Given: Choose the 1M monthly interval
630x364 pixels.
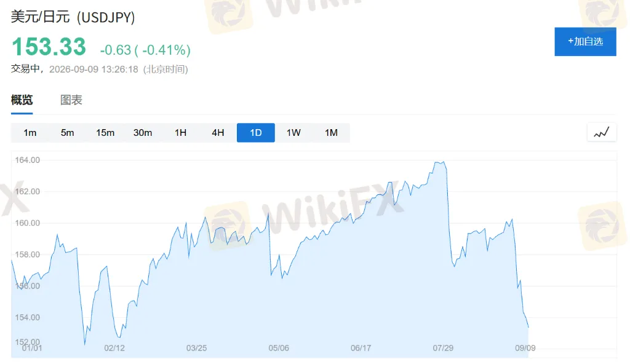Looking at the screenshot, I should 331,133.
